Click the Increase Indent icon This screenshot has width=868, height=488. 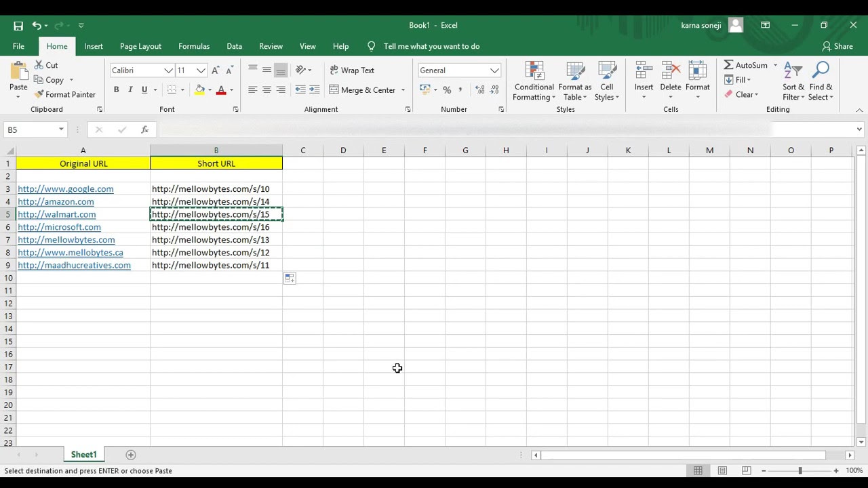[315, 89]
